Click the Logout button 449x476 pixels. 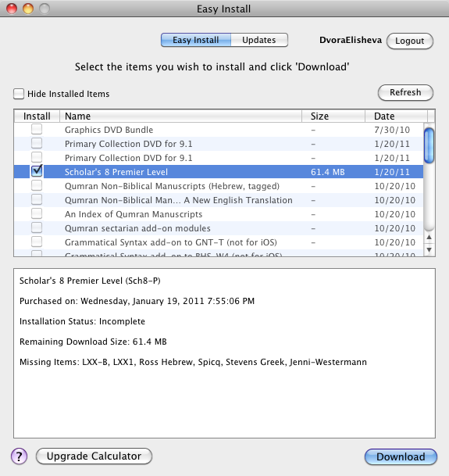click(410, 41)
